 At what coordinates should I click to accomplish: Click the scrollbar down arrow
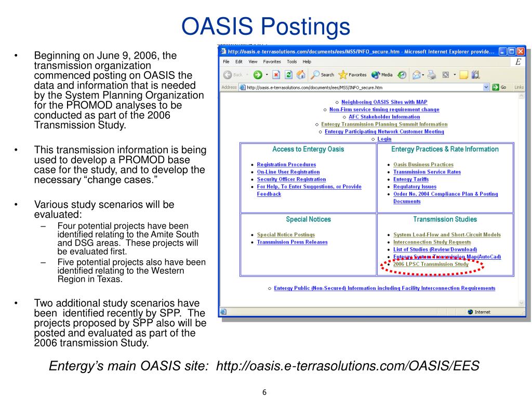click(x=522, y=303)
